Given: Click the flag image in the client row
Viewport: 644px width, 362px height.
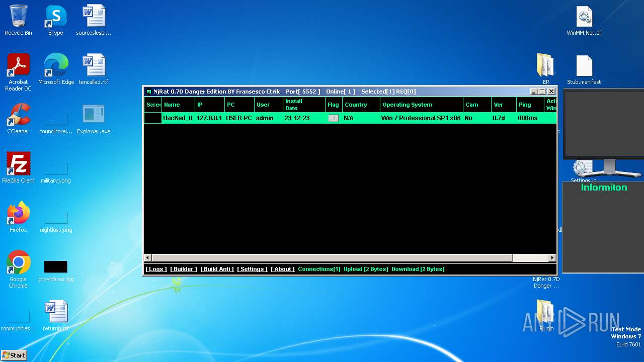Looking at the screenshot, I should pos(333,118).
